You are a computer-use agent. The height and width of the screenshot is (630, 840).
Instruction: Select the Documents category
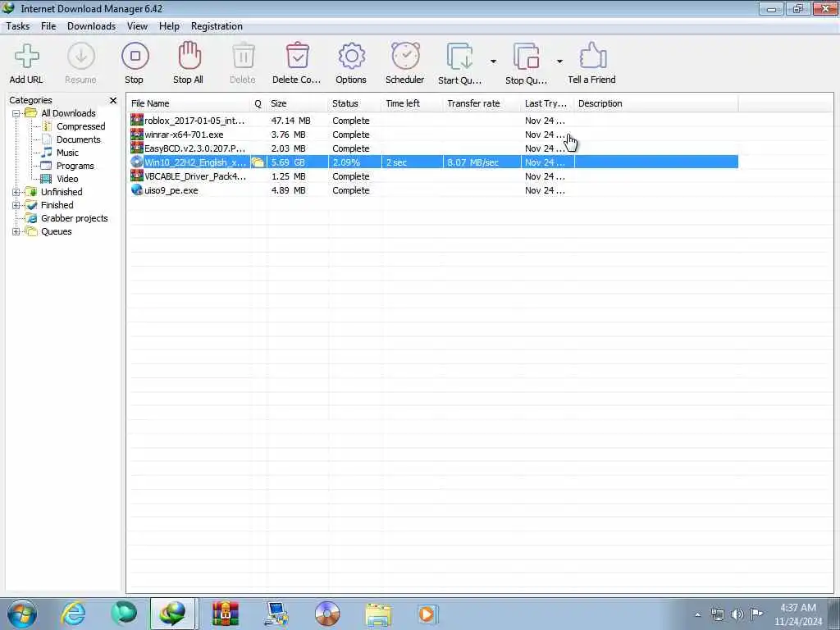pyautogui.click(x=78, y=139)
